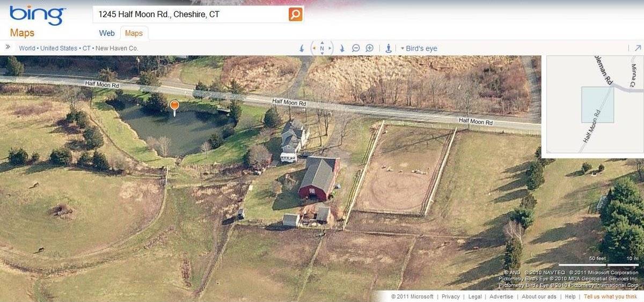Rotate view clockwise with right rotate arrow
The image size is (644, 302).
(x=342, y=48)
